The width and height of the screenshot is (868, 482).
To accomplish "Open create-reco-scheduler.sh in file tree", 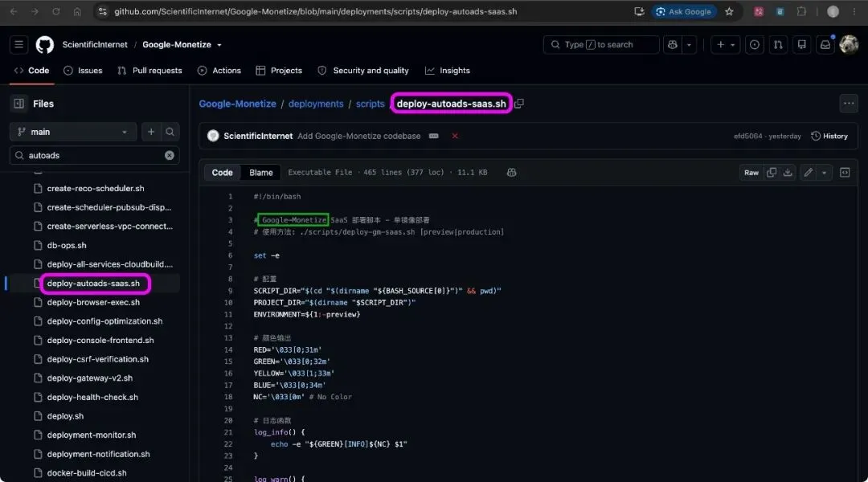I will click(x=95, y=188).
